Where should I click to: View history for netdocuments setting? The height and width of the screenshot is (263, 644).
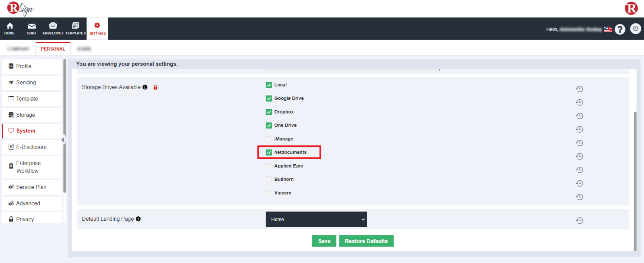click(580, 156)
